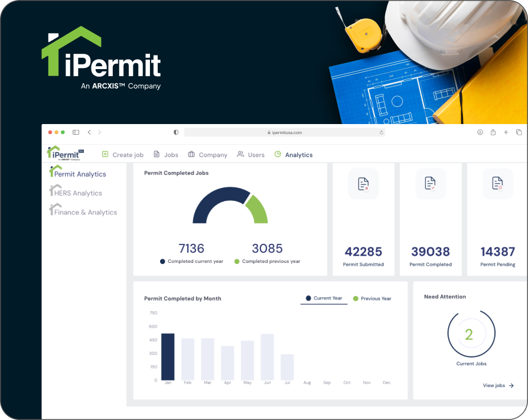
Task: Show browser tab overview icon
Action: click(519, 132)
